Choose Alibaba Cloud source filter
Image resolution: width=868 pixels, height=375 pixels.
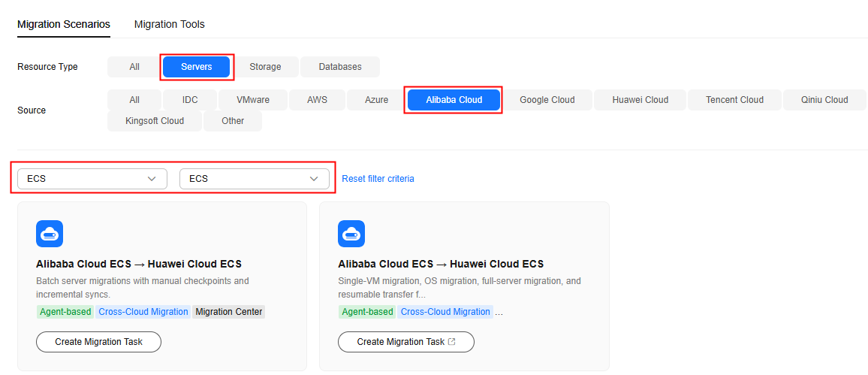(454, 100)
